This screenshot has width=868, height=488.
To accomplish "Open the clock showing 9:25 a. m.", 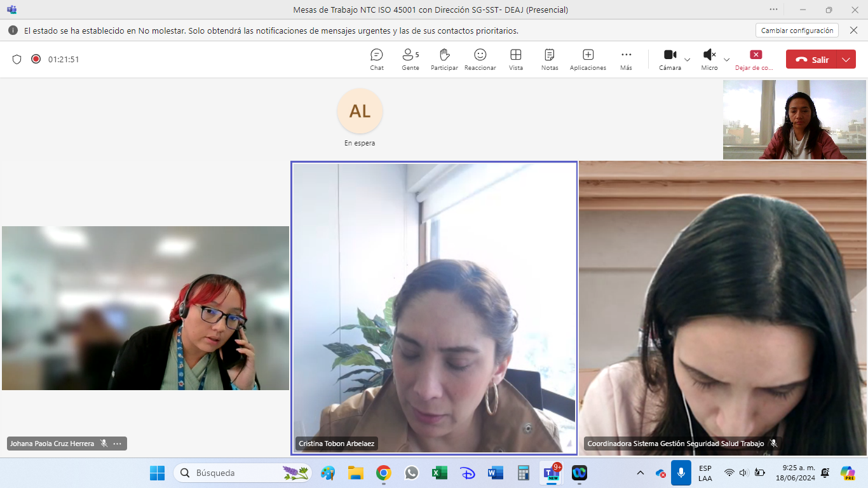I will point(794,473).
